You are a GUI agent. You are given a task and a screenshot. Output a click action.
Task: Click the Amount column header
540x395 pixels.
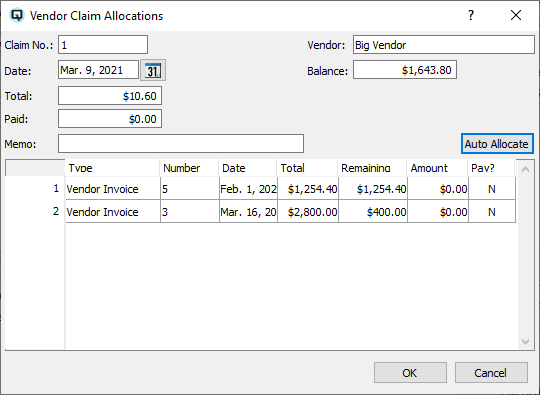click(437, 168)
